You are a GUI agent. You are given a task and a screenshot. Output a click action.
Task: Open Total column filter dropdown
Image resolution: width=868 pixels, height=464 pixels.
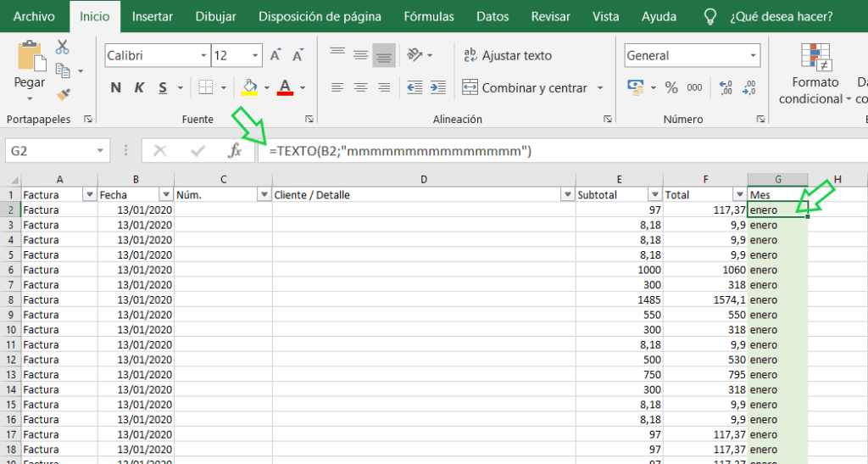tap(739, 195)
